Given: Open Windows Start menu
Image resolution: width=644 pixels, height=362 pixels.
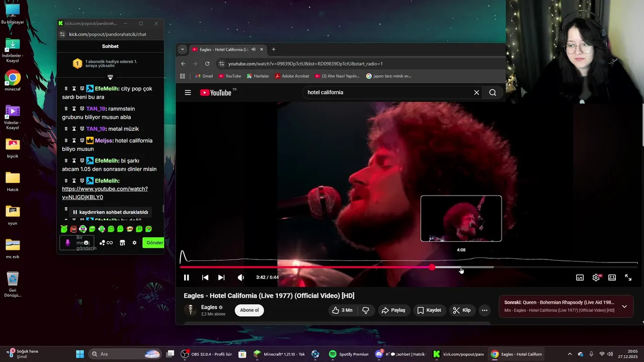Looking at the screenshot, I should click(x=80, y=354).
